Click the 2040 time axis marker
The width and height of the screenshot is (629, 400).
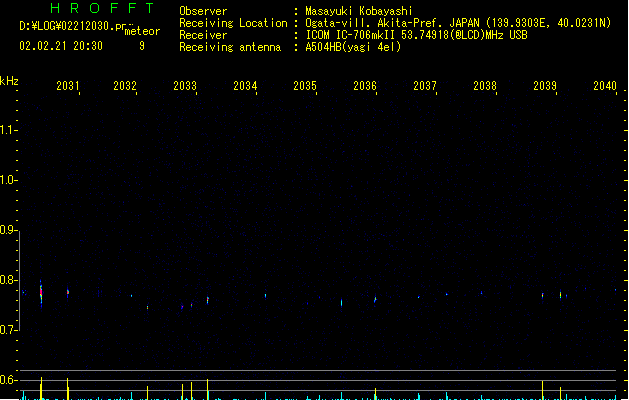pos(605,85)
